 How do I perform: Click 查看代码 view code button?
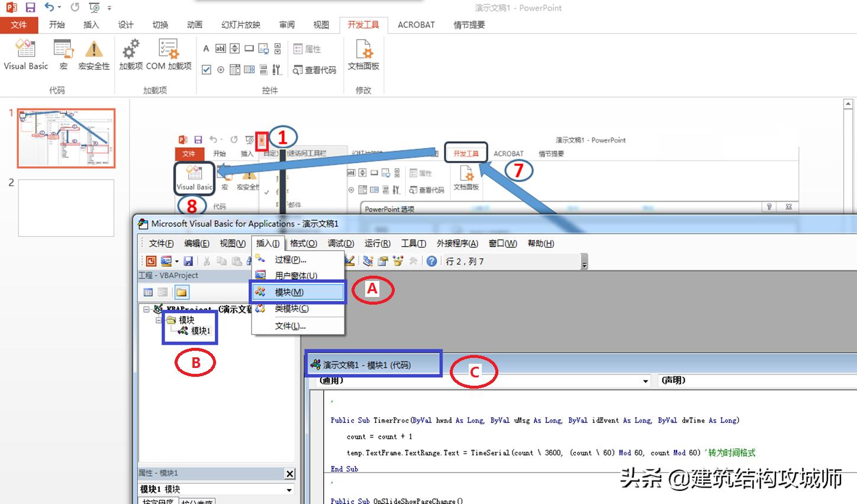pyautogui.click(x=315, y=70)
